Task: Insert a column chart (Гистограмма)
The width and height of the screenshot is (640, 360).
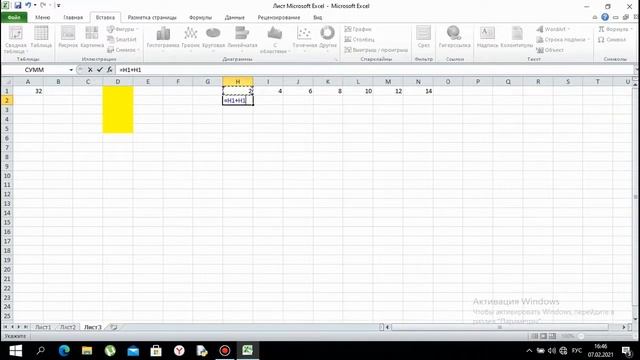Action: point(163,38)
